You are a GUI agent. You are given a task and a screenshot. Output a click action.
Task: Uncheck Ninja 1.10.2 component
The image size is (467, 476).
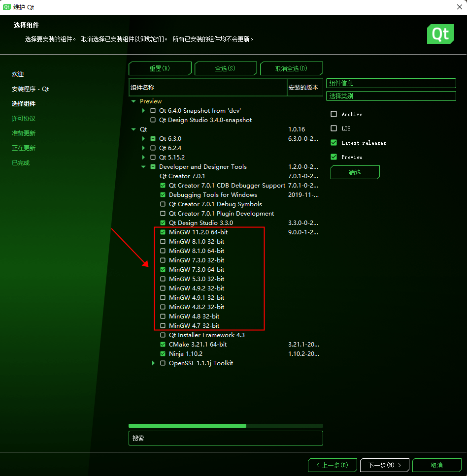pyautogui.click(x=163, y=353)
